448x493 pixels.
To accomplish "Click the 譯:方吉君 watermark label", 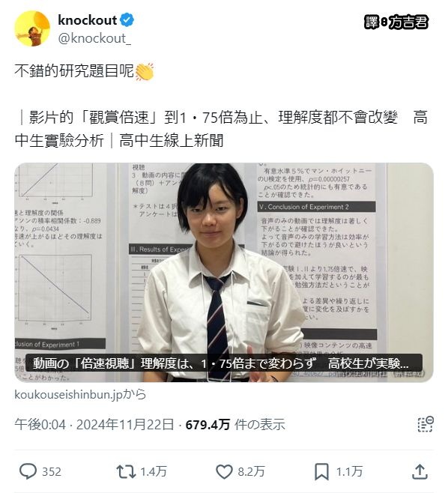I will tap(396, 22).
